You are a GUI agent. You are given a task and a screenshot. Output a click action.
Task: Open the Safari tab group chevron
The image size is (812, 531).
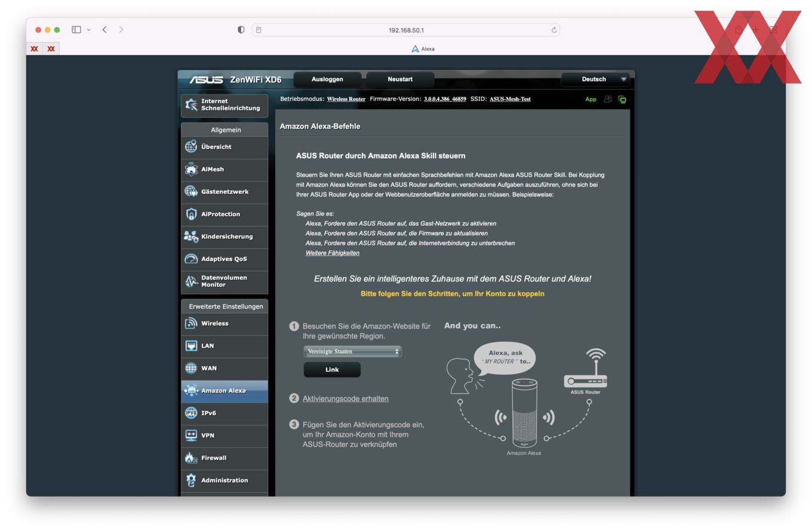(x=88, y=30)
